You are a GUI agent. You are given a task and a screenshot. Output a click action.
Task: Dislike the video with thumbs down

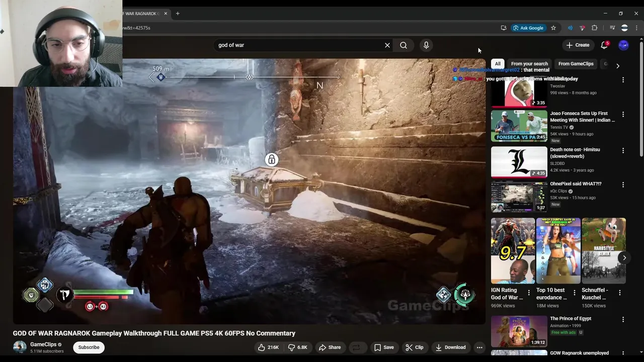(297, 347)
